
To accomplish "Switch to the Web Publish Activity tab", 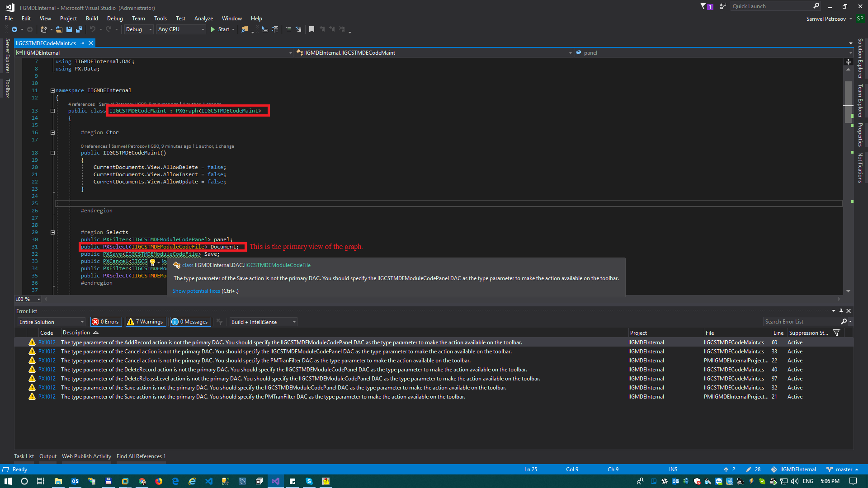I will [x=86, y=456].
